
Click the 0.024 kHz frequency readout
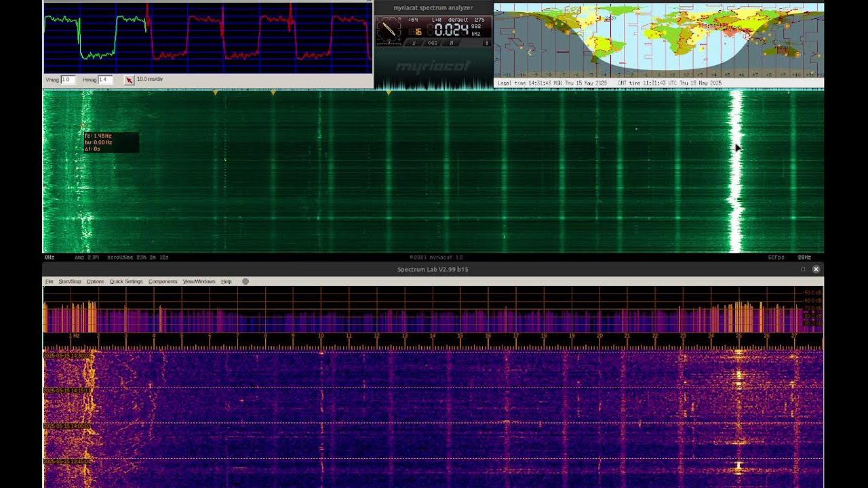pyautogui.click(x=452, y=29)
